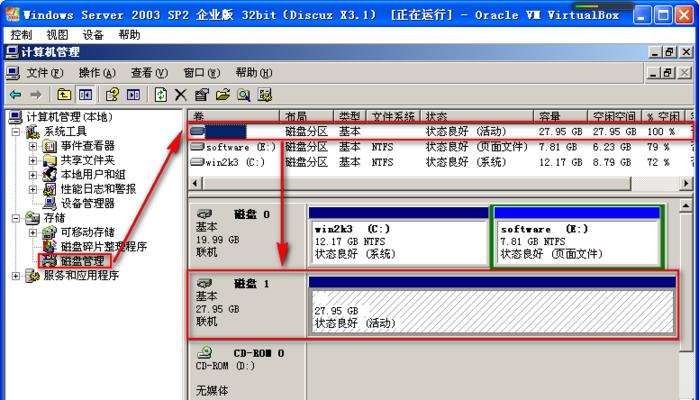
Task: Click drive icon of the highlighted unnamed volume
Action: click(197, 131)
